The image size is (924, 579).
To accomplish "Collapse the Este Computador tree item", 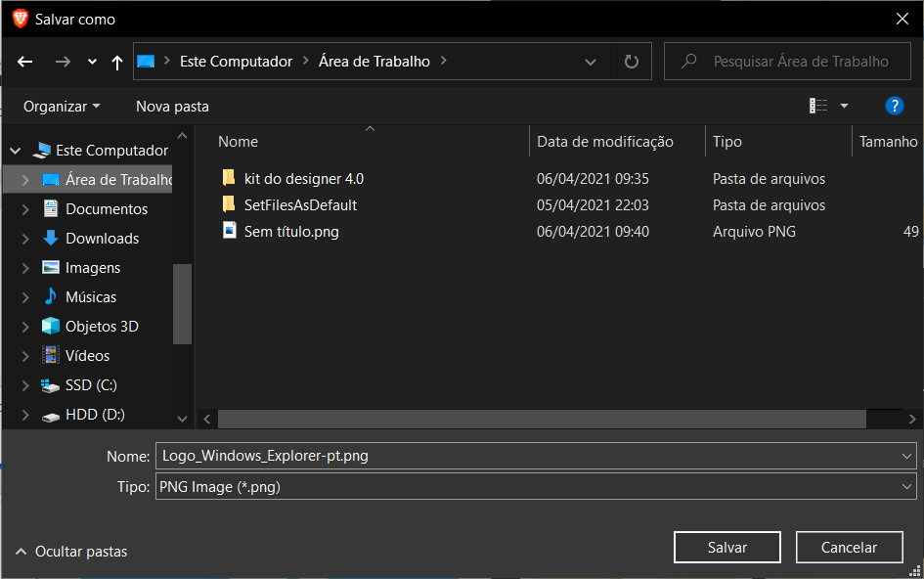I will coord(14,150).
